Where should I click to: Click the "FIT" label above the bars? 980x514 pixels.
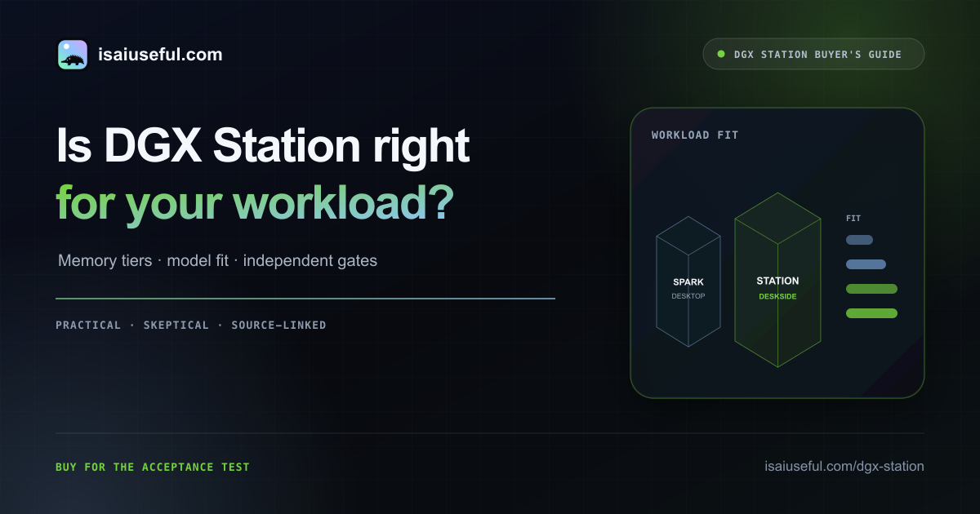[853, 219]
